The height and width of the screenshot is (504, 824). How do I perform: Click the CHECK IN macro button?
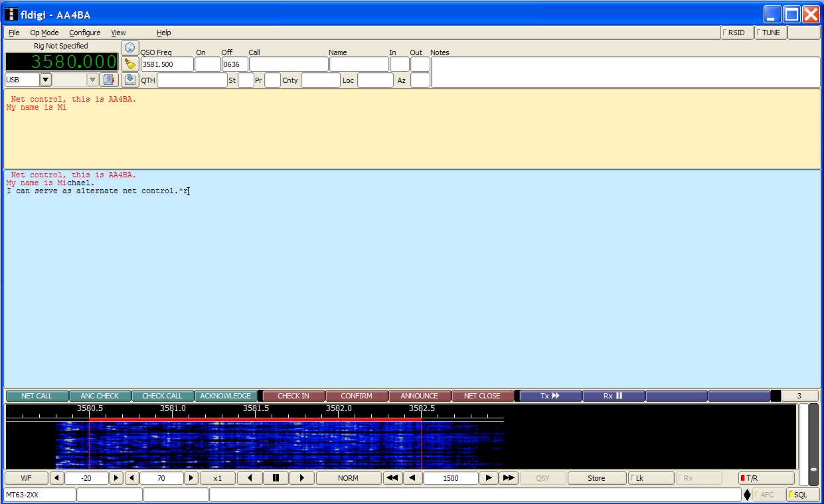pyautogui.click(x=293, y=396)
